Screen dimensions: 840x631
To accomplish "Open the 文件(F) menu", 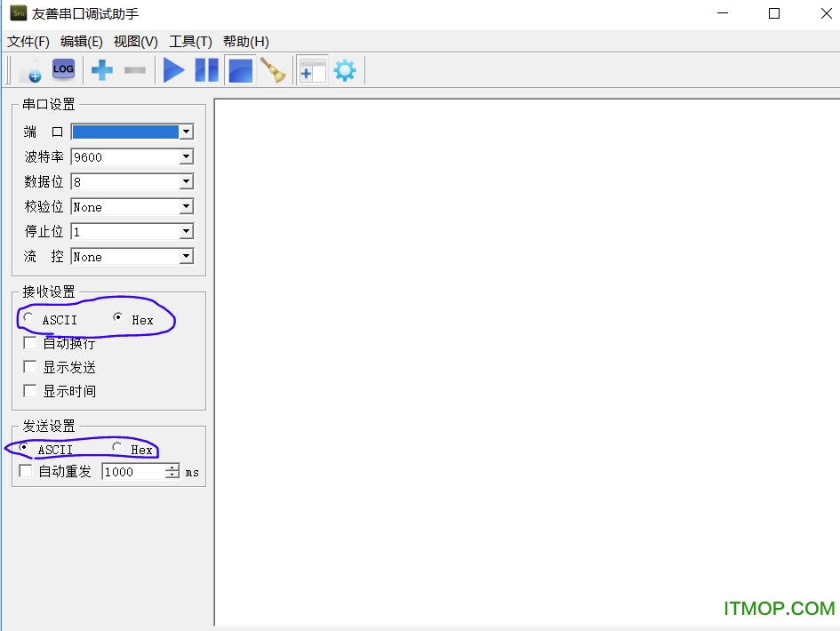I will [x=28, y=42].
